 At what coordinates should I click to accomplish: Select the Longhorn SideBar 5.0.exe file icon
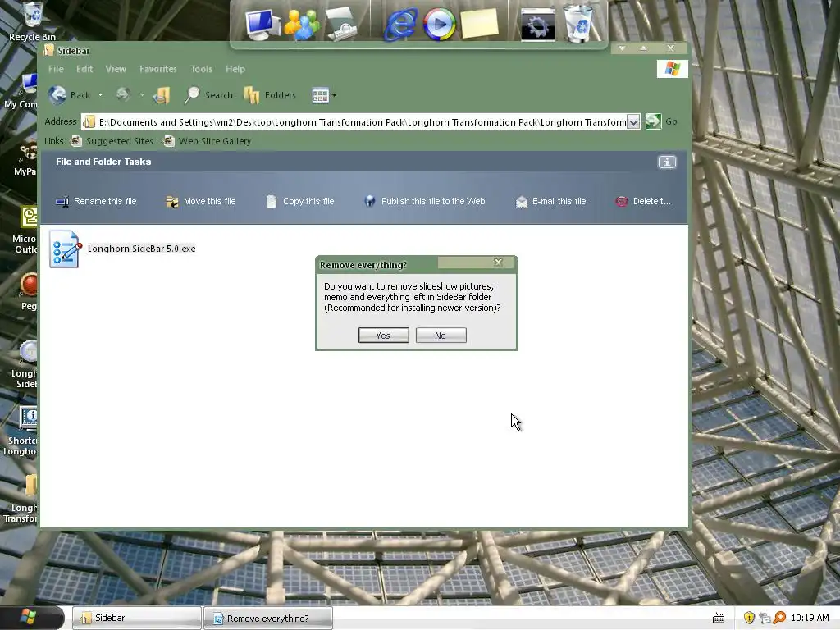65,249
